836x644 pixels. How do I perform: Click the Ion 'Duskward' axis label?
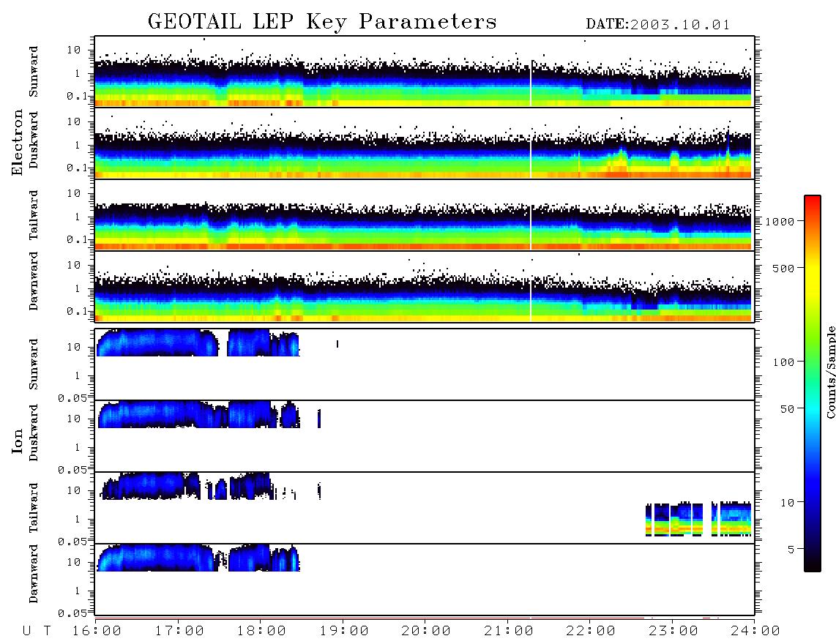pos(34,433)
